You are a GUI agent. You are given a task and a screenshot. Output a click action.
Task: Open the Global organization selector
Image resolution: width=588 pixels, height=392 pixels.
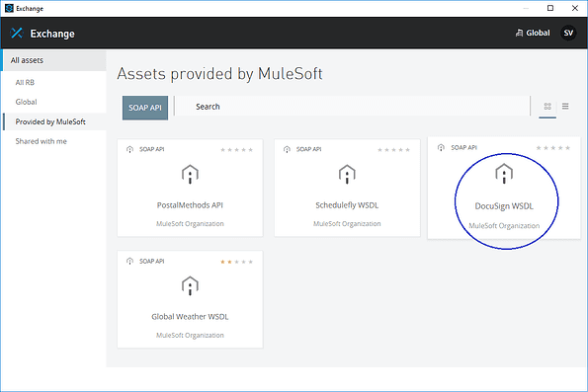click(x=533, y=33)
